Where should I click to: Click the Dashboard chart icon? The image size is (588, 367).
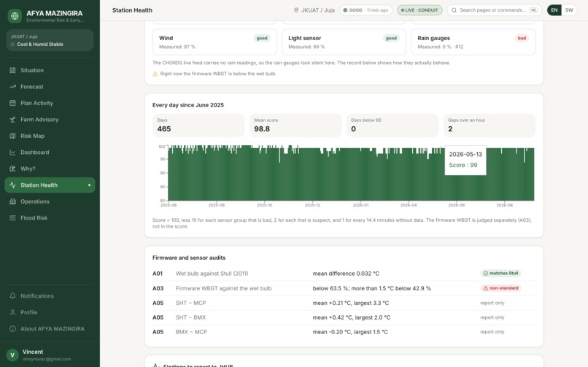[x=12, y=152]
